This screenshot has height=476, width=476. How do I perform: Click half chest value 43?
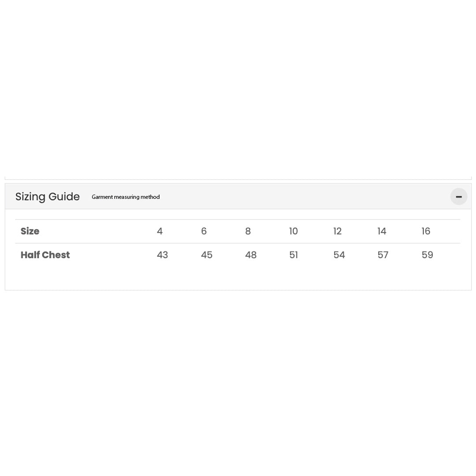point(162,255)
